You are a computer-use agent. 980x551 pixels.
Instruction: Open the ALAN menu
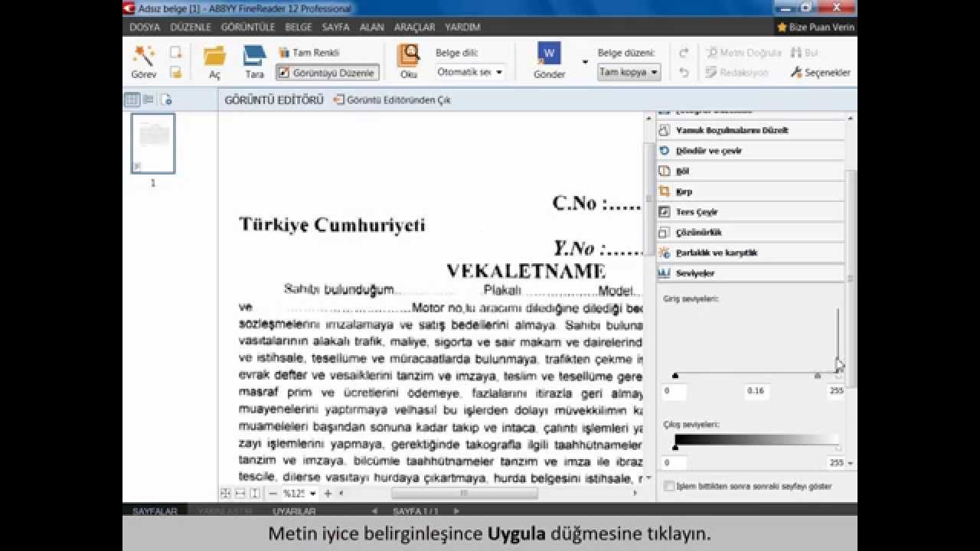point(372,27)
